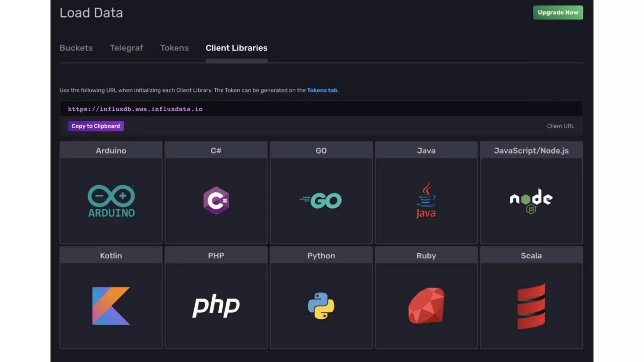Select the C# hexagon logo

coord(216,200)
